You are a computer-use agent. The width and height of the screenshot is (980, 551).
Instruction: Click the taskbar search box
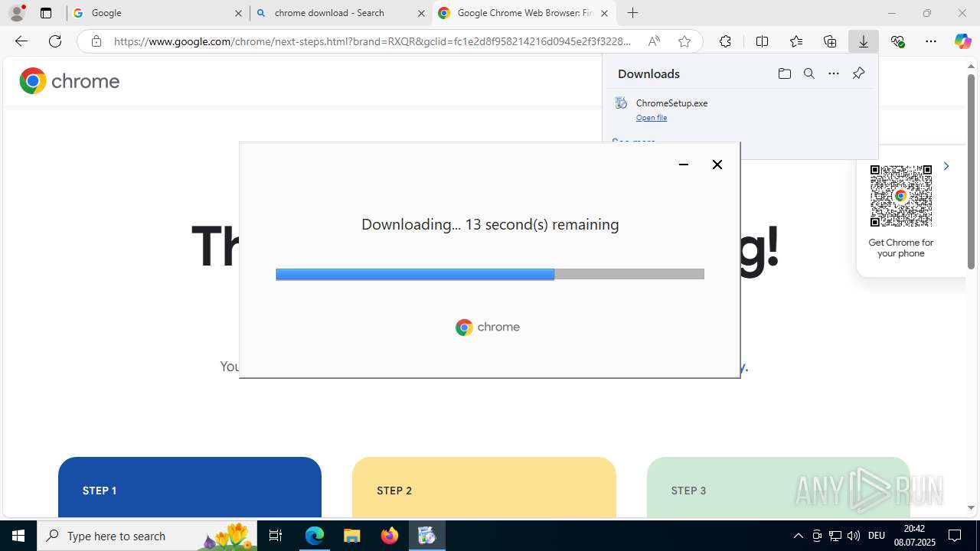click(x=147, y=536)
